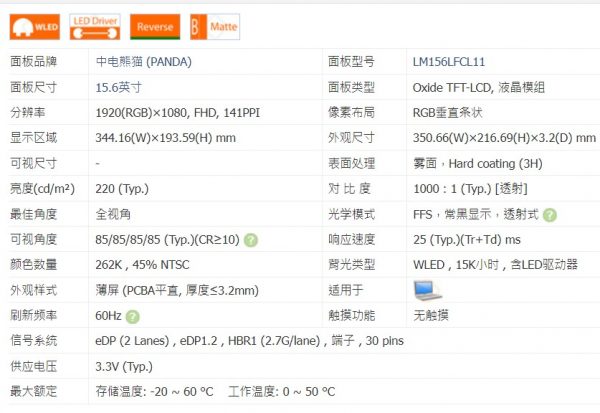Screen dimensions: 600x413
Task: Select the 3.3V (Typ.) supply voltage value
Action: [x=124, y=366]
